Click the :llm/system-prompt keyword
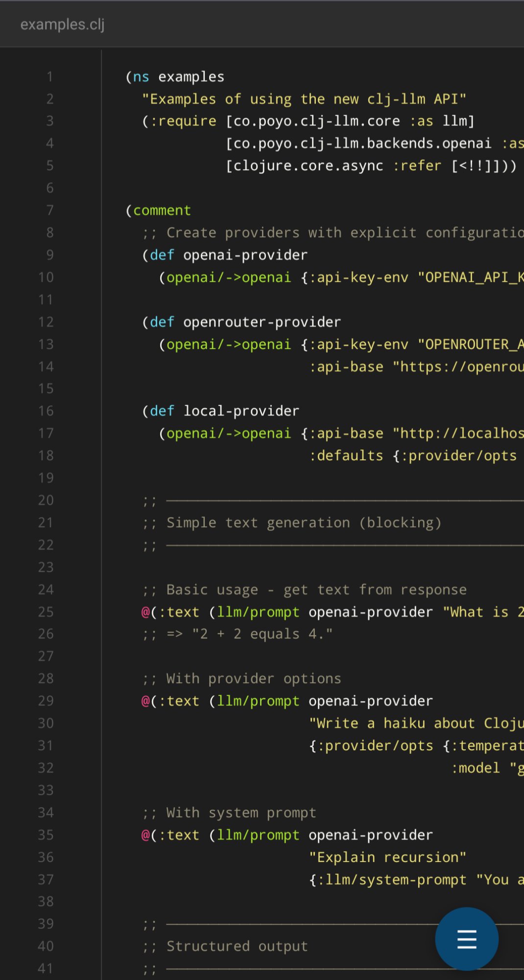This screenshot has width=524, height=980. tap(392, 880)
